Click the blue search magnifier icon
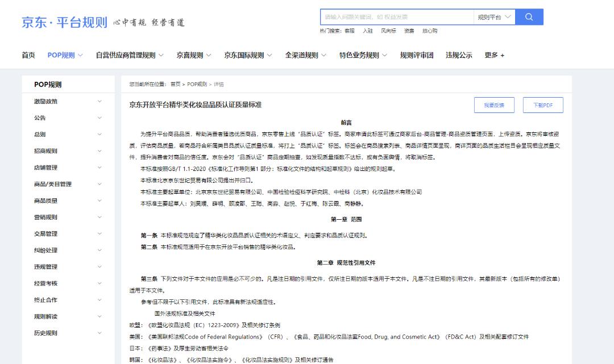The height and width of the screenshot is (364, 614). (529, 17)
